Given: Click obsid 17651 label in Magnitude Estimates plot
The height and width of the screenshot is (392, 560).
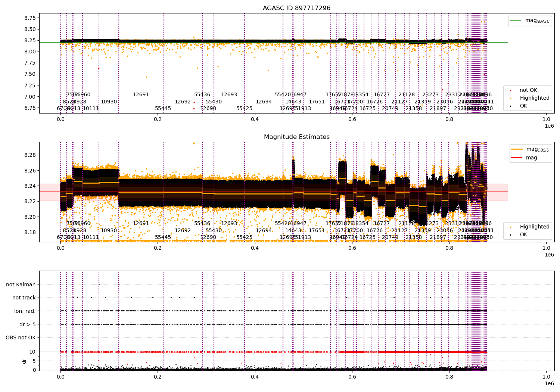Looking at the screenshot, I should [x=317, y=230].
